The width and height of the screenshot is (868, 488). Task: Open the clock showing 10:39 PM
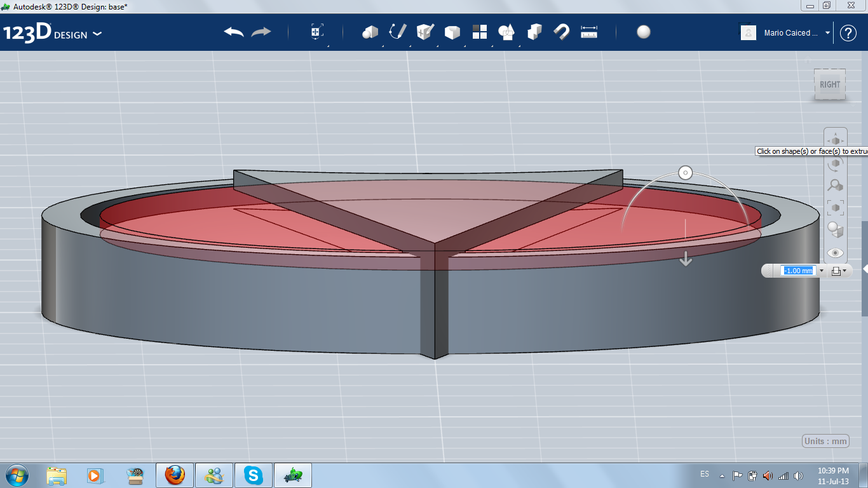click(833, 475)
